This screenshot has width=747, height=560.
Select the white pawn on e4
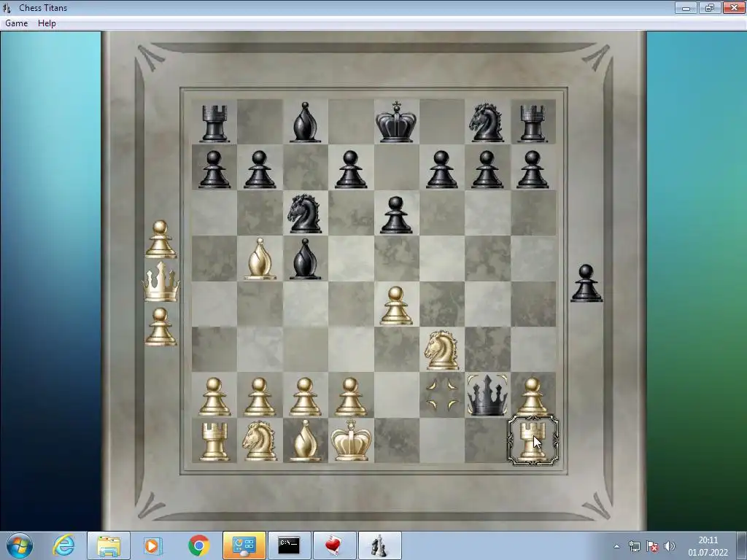click(396, 306)
